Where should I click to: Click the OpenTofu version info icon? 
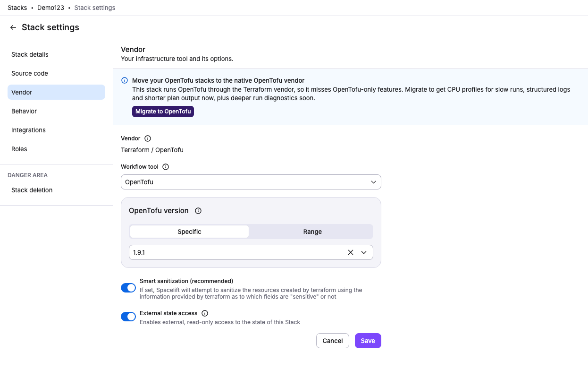tap(198, 211)
